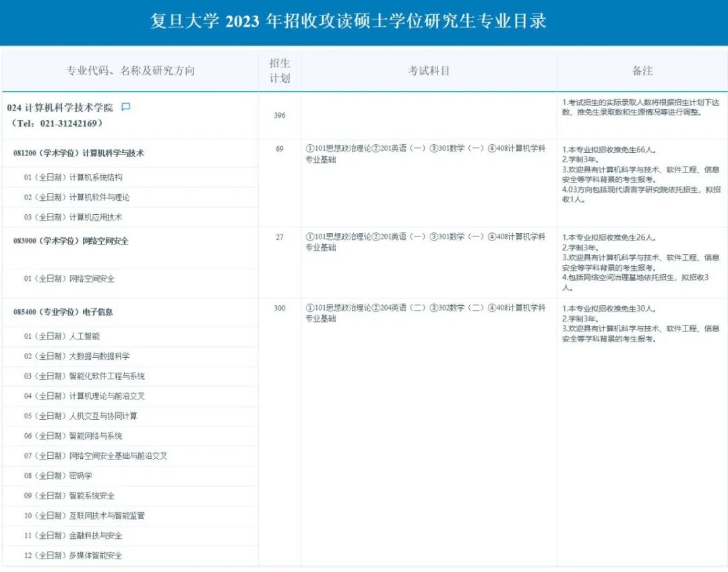Click the 招生计划 column header
This screenshot has width=728, height=572.
click(x=280, y=71)
